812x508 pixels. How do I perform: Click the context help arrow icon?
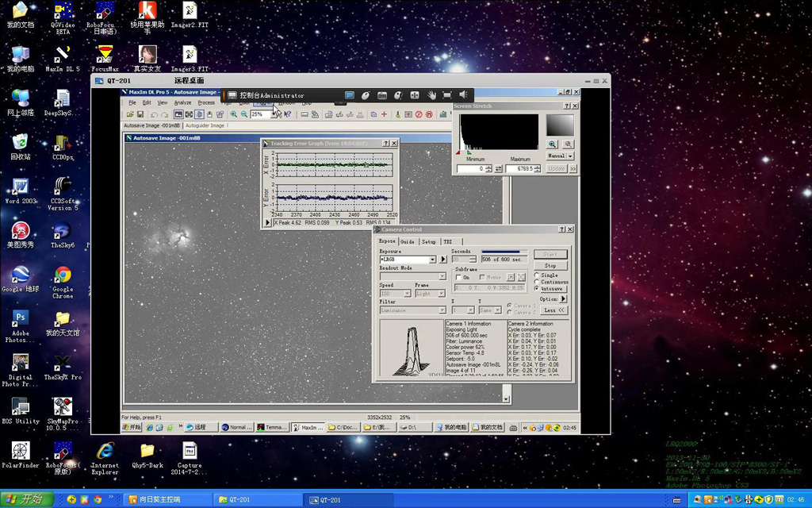(x=288, y=114)
